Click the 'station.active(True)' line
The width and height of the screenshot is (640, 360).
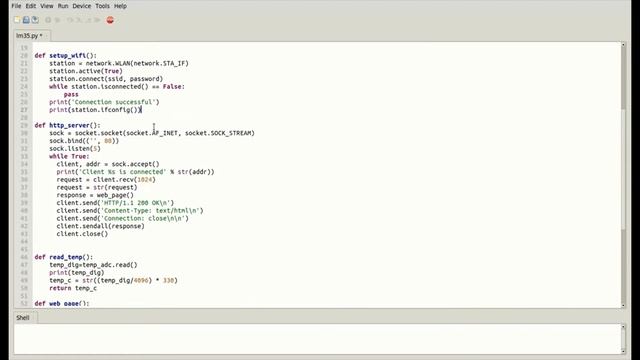click(x=86, y=71)
